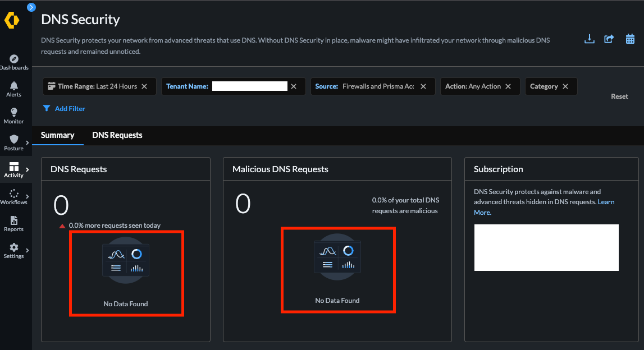Open the Alerts panel from the sidebar
Image resolution: width=644 pixels, height=350 pixels.
(x=15, y=89)
